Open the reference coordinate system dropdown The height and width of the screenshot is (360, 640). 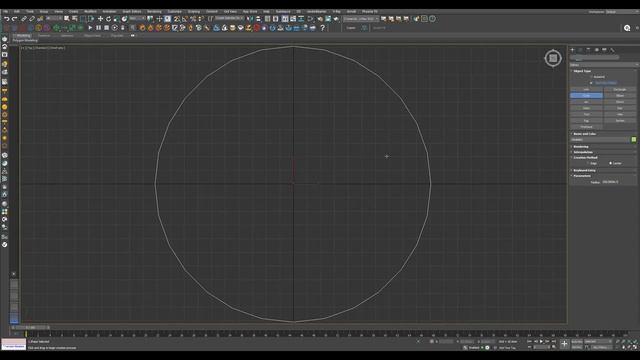tap(137, 18)
